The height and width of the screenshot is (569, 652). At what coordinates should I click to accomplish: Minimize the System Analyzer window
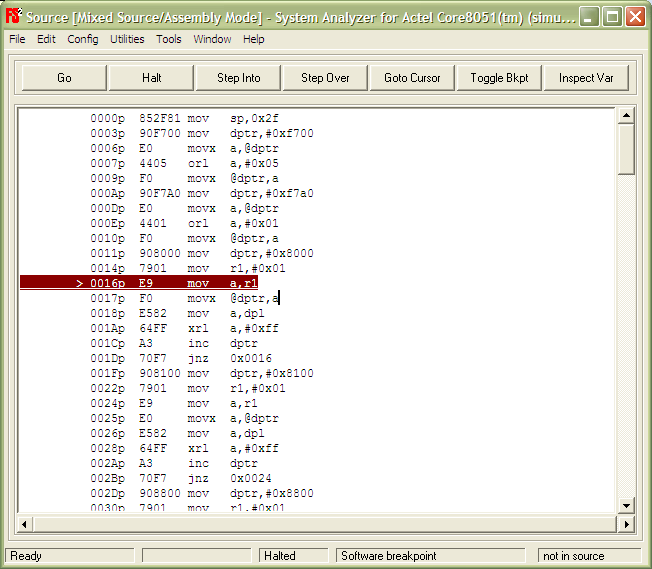589,17
